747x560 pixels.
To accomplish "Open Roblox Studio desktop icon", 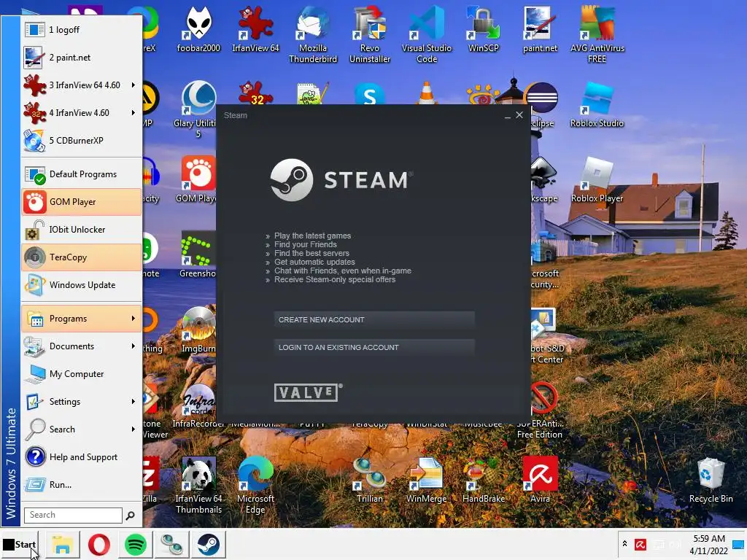I will 597,105.
